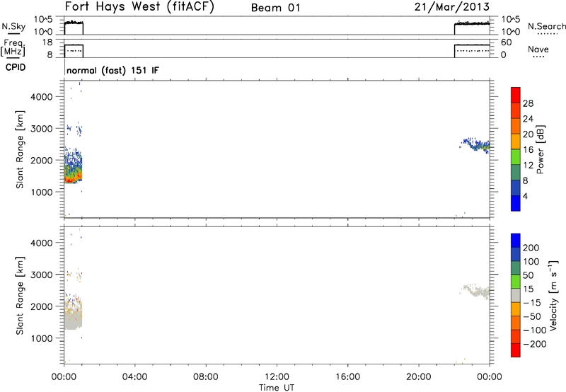This screenshot has width=566, height=392.
Task: Click the "CPID" row label
Action: coord(16,67)
